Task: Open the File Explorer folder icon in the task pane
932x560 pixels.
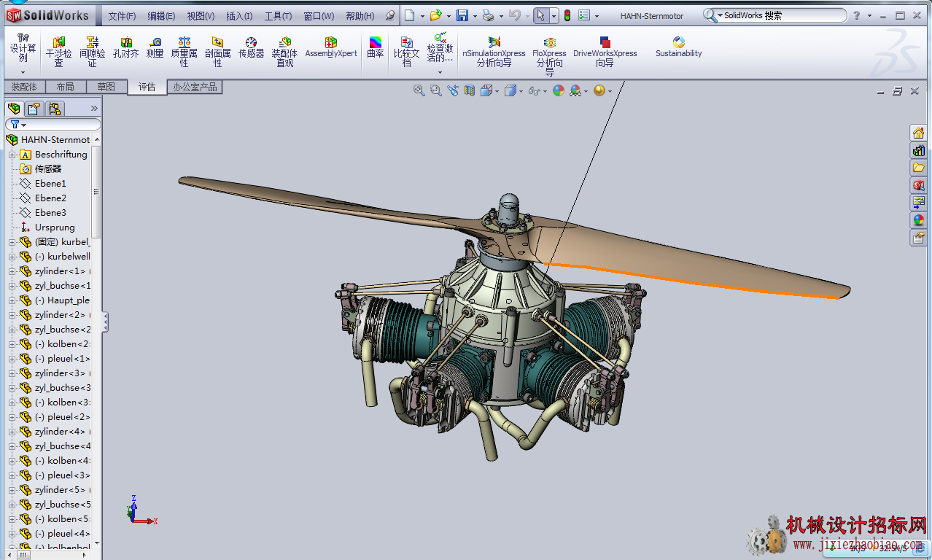Action: 918,168
